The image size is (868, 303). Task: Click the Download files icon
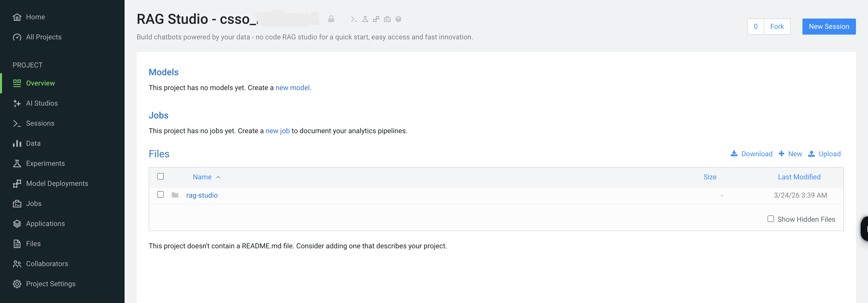pos(734,154)
